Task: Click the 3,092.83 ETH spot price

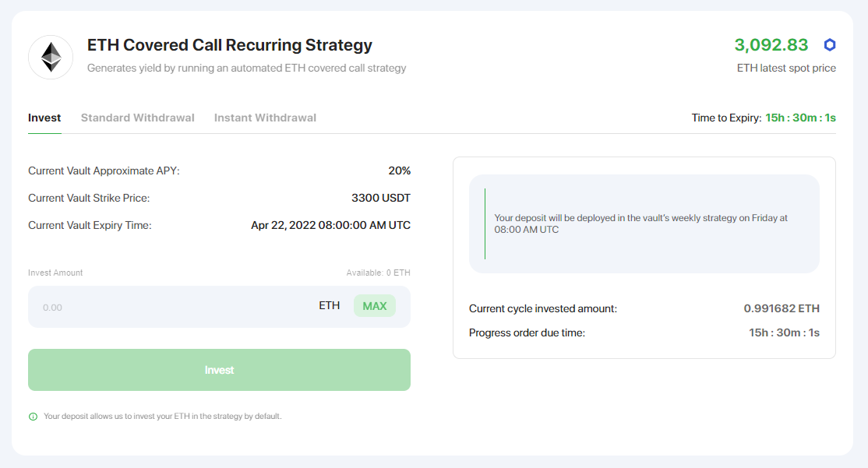Action: coord(771,45)
